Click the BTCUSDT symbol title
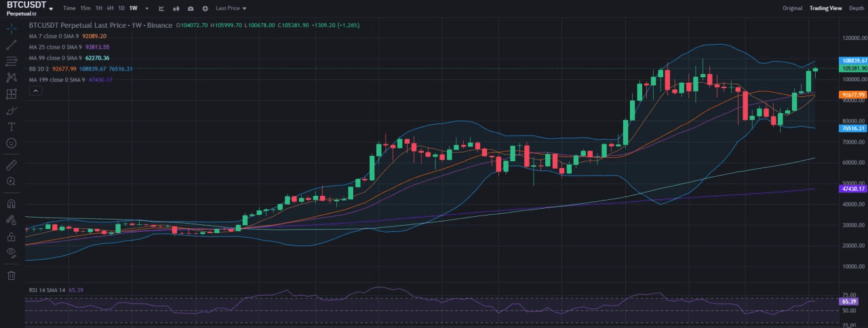Viewport: 868px width, 328px height. (26, 5)
